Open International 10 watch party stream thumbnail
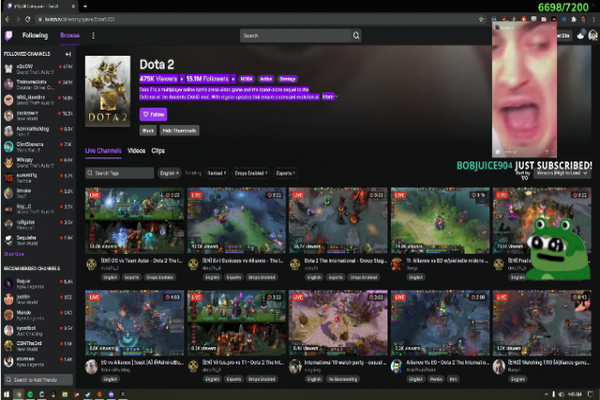The width and height of the screenshot is (600, 400). pyautogui.click(x=338, y=323)
